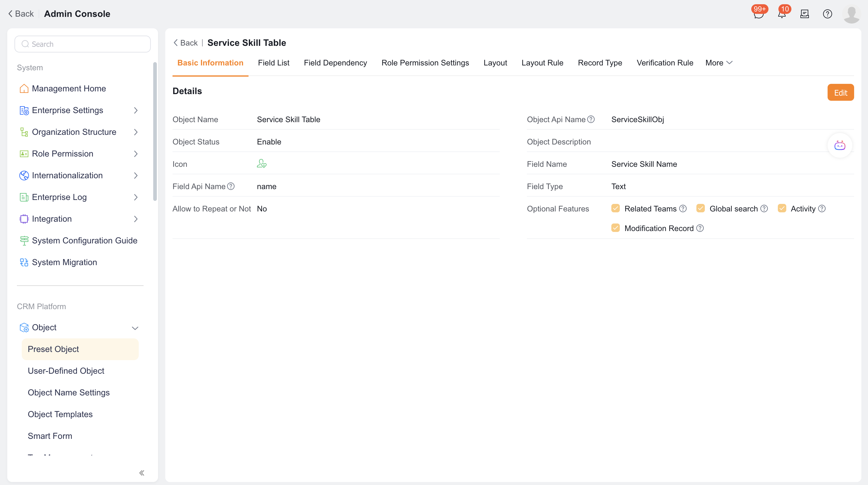Viewport: 868px width, 485px height.
Task: Click the Object cube icon in CRM Platform
Action: coord(24,328)
